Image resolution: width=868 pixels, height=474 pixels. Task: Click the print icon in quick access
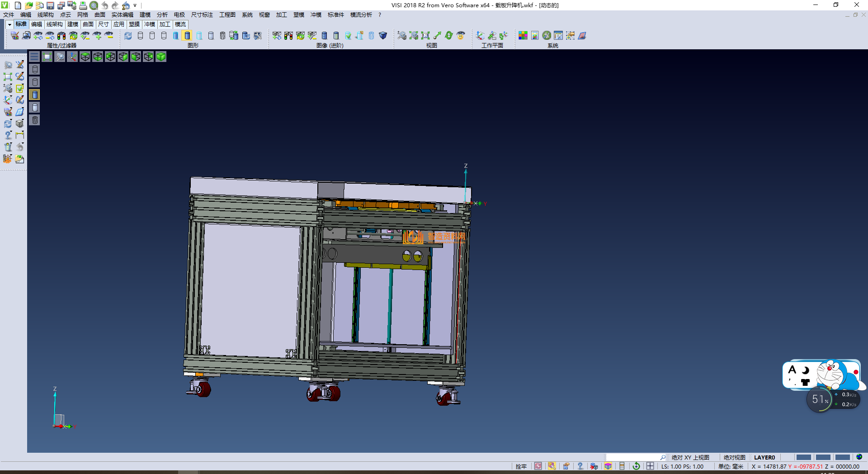pos(83,5)
